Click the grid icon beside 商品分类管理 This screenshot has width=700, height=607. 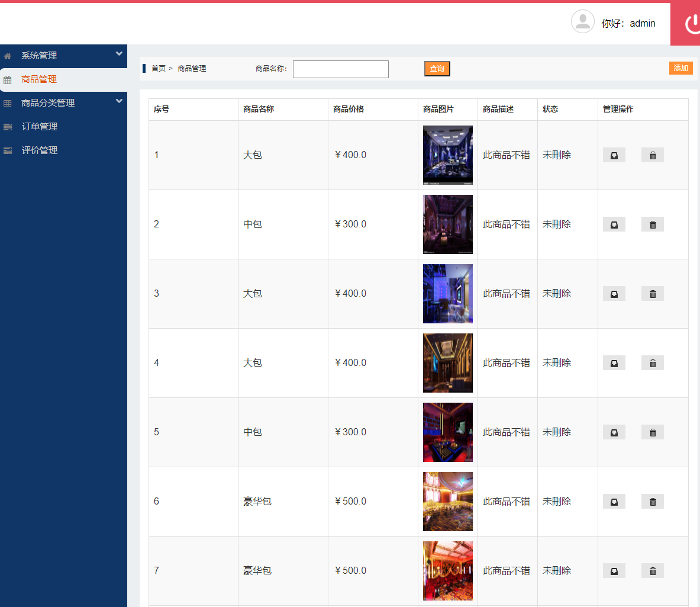point(8,102)
